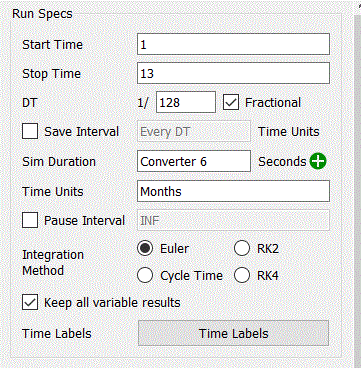Click the Start Time input field
This screenshot has height=368, width=361.
point(233,44)
